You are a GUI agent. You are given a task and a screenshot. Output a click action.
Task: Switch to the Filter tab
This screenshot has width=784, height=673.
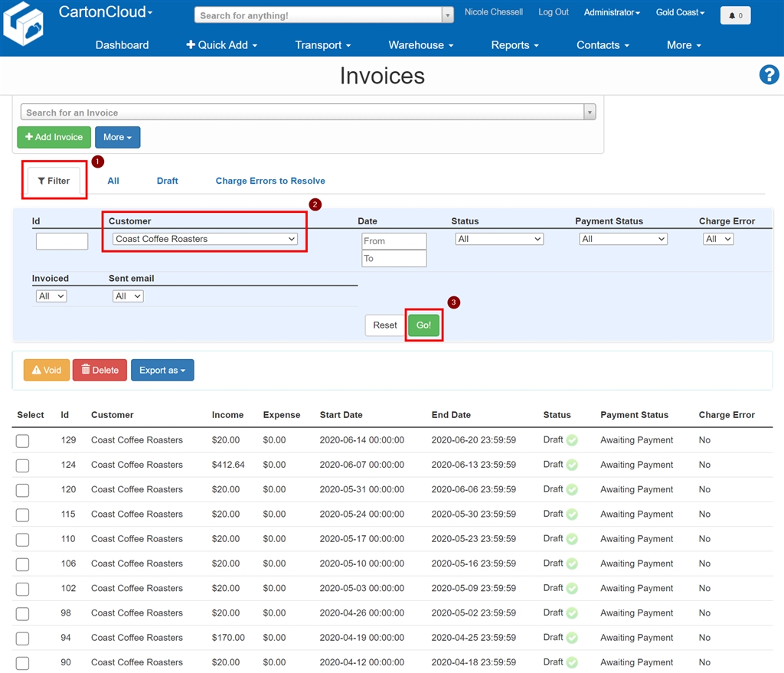coord(54,181)
